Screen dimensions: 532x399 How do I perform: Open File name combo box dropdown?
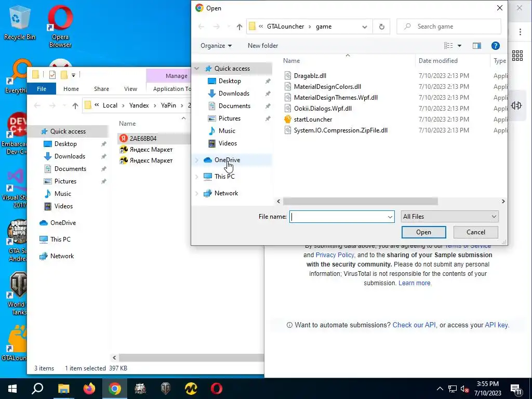(x=390, y=217)
